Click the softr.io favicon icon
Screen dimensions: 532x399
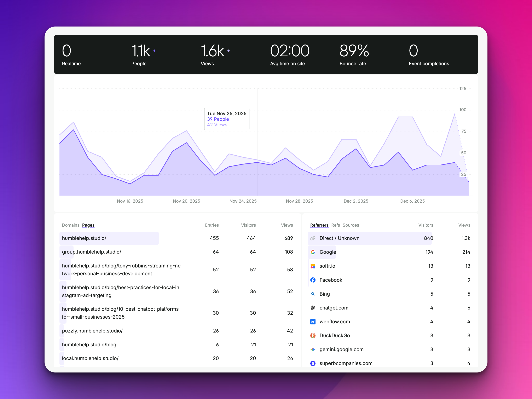pos(313,266)
